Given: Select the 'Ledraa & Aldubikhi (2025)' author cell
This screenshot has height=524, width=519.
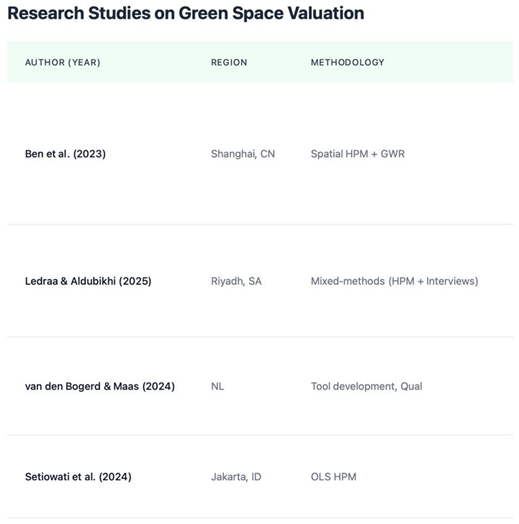Looking at the screenshot, I should (88, 281).
